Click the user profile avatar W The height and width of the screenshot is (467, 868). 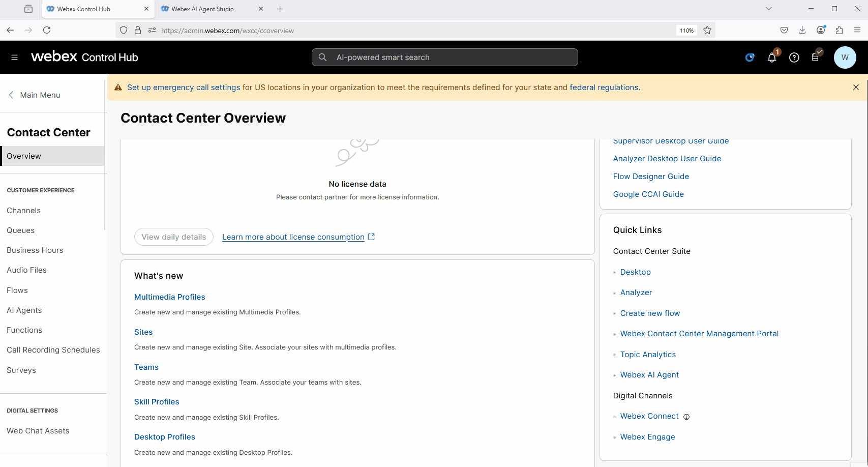pyautogui.click(x=845, y=57)
